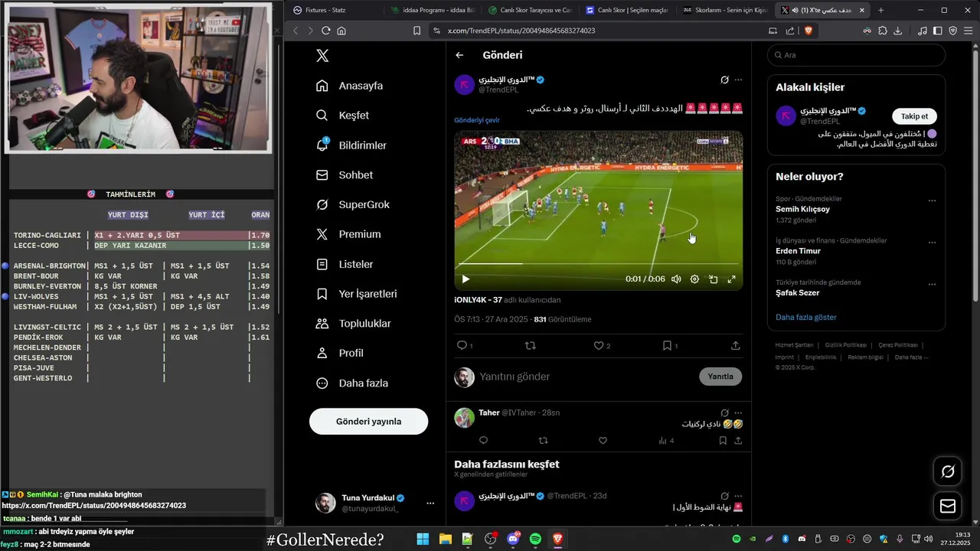This screenshot has width=980, height=551.
Task: Click Grok icon on main post header
Action: (x=724, y=80)
